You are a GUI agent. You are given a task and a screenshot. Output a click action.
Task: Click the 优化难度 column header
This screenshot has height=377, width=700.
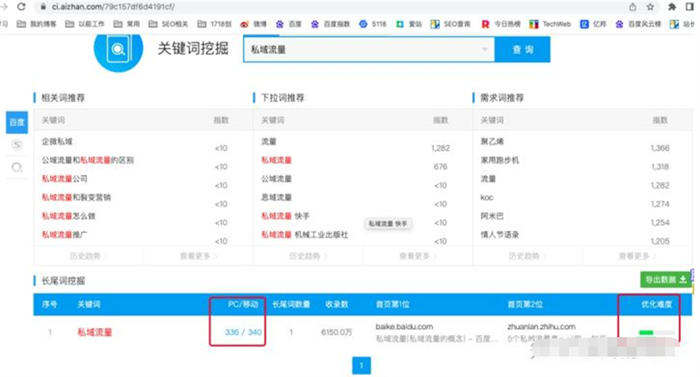656,304
